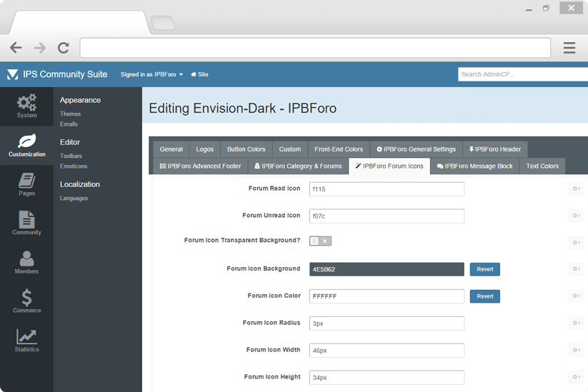Image resolution: width=588 pixels, height=392 pixels.
Task: Switch to the Button Colors tab
Action: pos(246,149)
